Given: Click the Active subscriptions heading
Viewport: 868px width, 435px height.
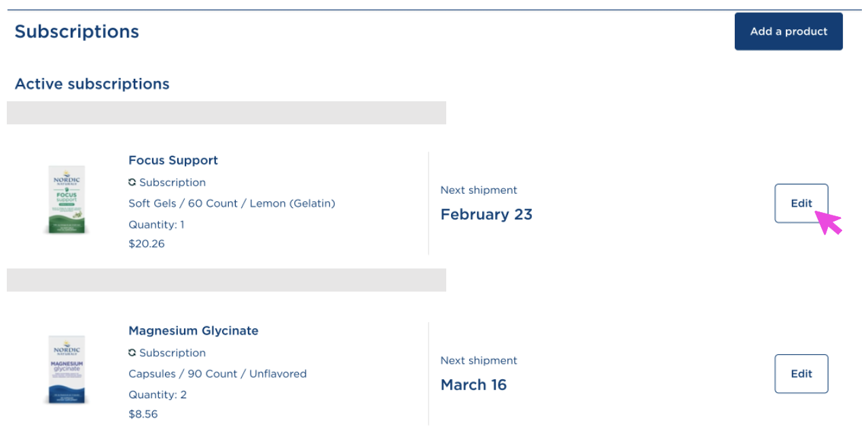Looking at the screenshot, I should tap(92, 84).
